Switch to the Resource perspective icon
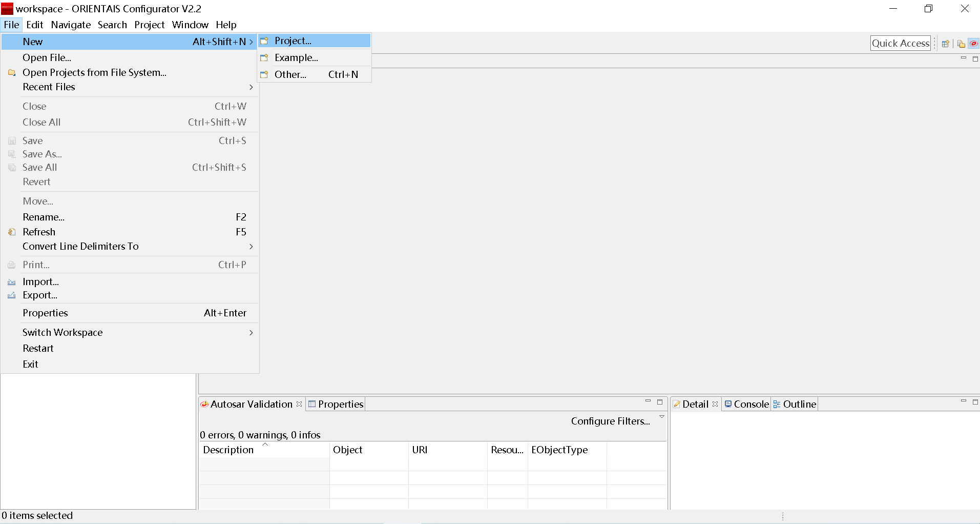 [961, 44]
